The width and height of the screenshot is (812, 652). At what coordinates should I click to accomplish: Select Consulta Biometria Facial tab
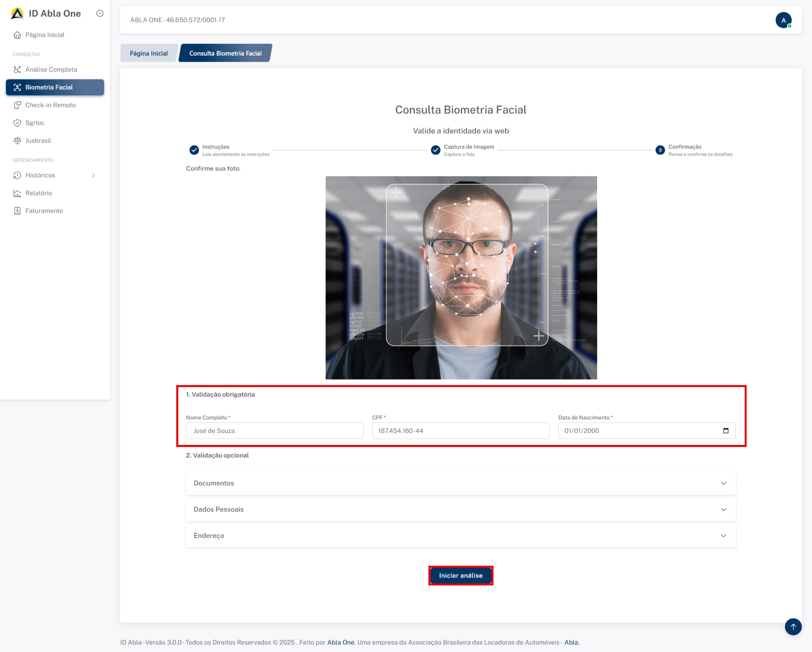(225, 53)
